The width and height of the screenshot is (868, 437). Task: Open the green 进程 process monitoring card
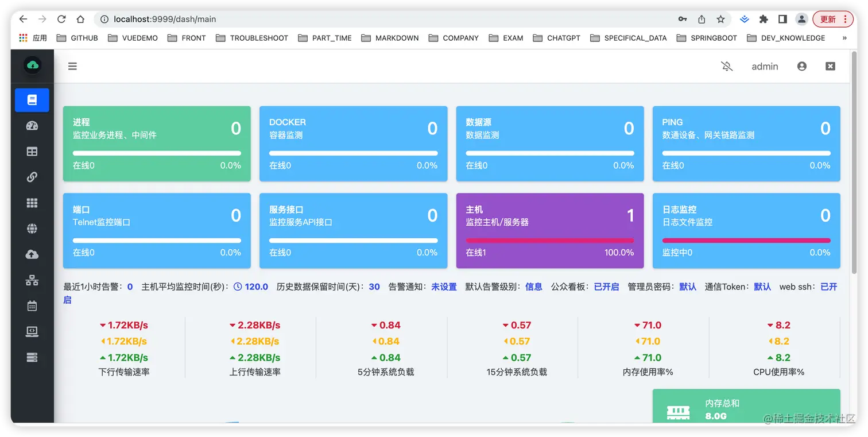[x=157, y=144]
